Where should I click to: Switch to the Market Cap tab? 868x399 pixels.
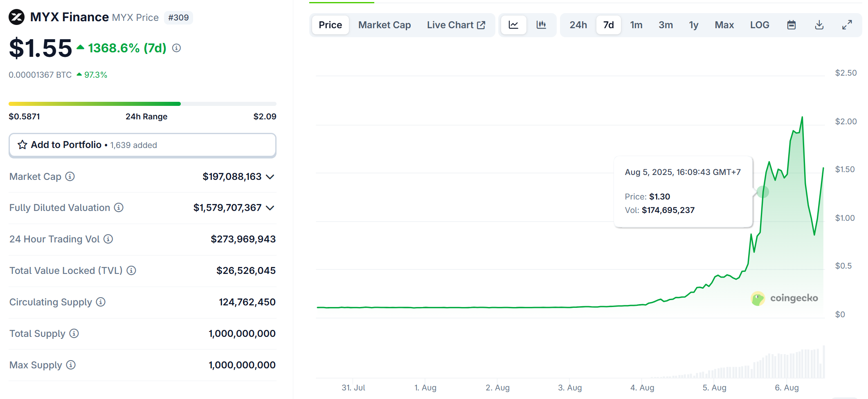tap(385, 25)
